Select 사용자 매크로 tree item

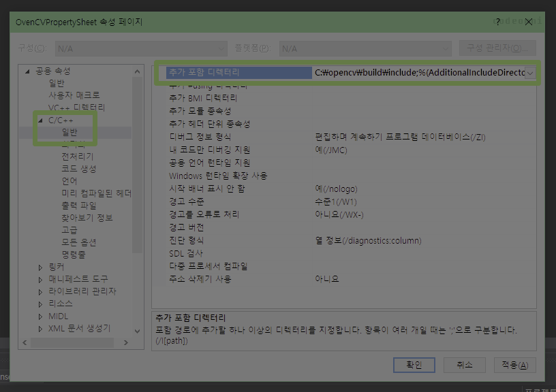(x=74, y=95)
